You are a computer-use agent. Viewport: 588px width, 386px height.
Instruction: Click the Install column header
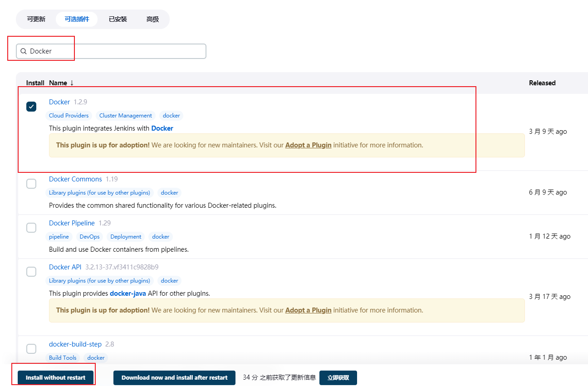coord(35,83)
